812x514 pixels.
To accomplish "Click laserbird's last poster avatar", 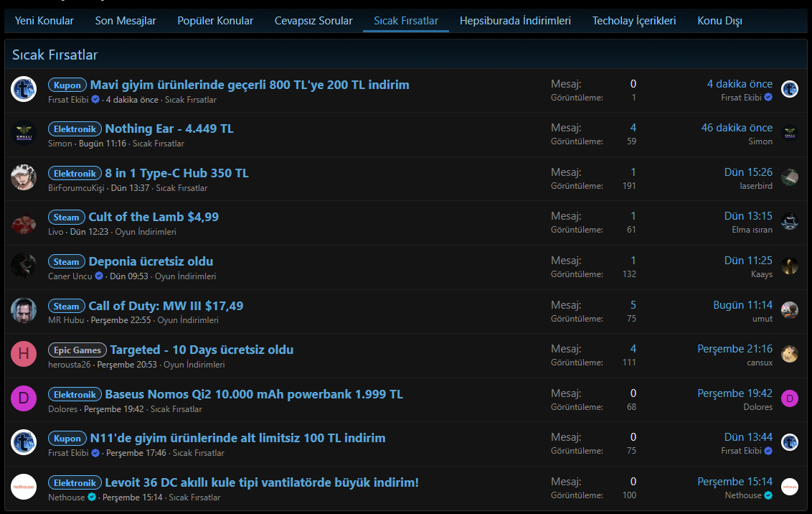I will [790, 178].
